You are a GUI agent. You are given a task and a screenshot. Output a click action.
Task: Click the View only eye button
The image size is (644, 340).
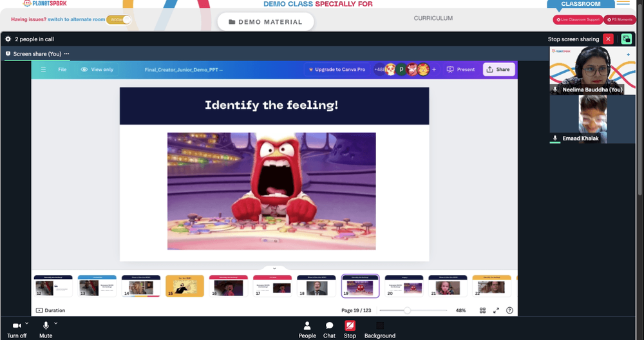pos(97,70)
